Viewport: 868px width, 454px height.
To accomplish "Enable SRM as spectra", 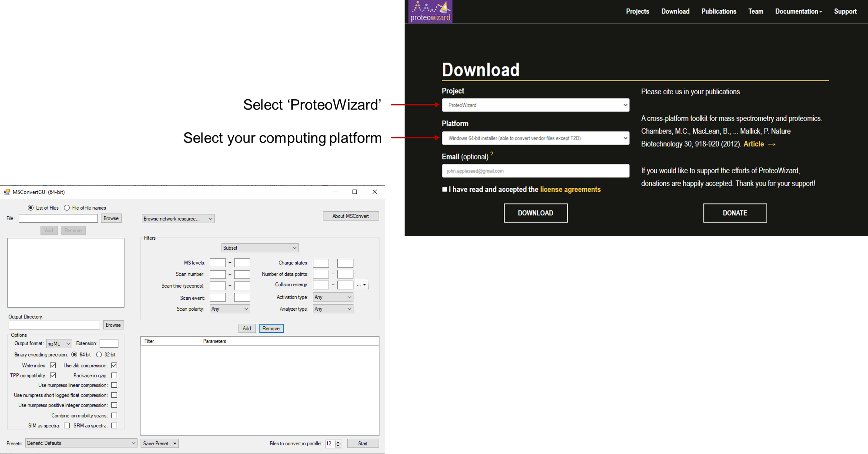I will (114, 426).
